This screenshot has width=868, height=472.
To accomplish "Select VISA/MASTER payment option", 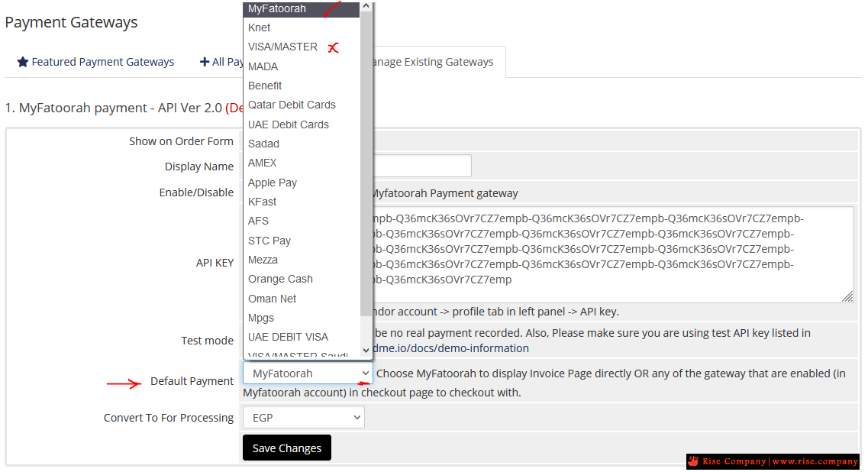I will pyautogui.click(x=302, y=47).
